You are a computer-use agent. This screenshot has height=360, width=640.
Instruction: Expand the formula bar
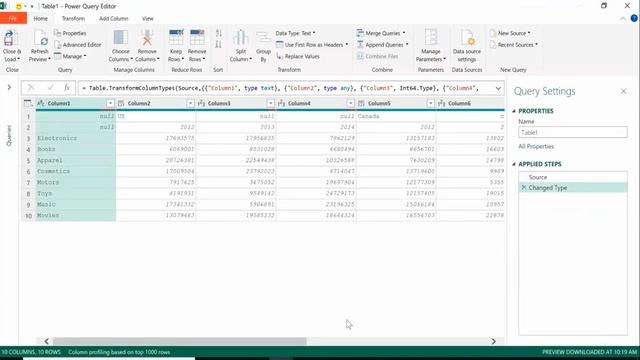pos(498,88)
